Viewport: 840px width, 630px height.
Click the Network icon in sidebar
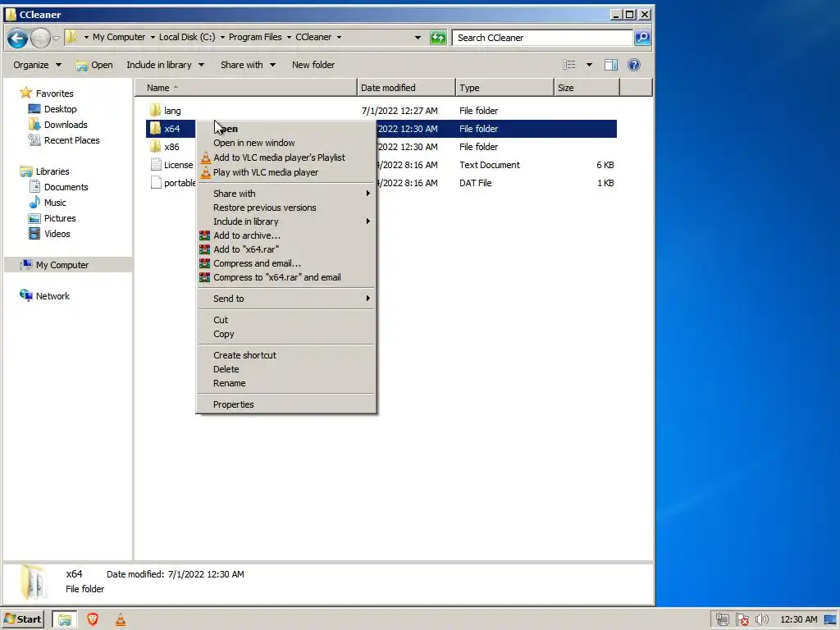coord(25,295)
